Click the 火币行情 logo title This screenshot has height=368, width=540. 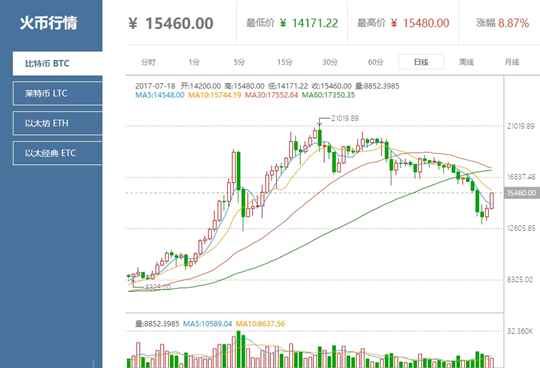[49, 23]
